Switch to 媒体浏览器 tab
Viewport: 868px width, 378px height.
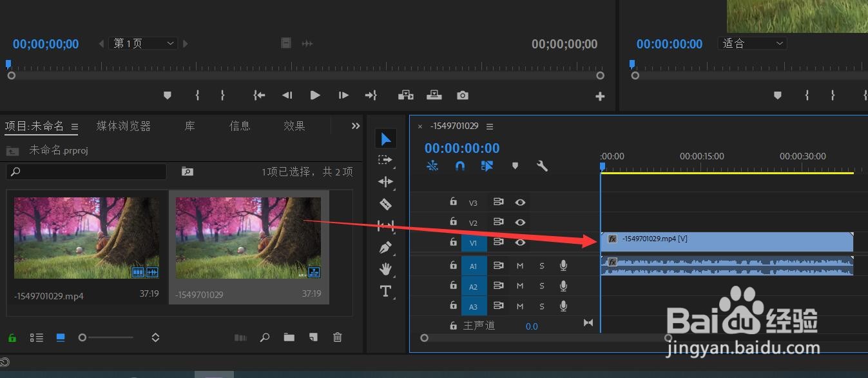click(124, 126)
